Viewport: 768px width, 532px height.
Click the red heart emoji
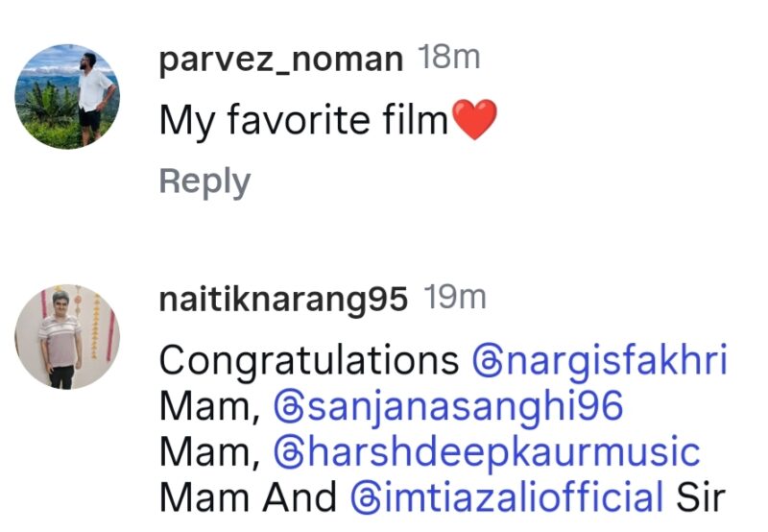(x=474, y=121)
